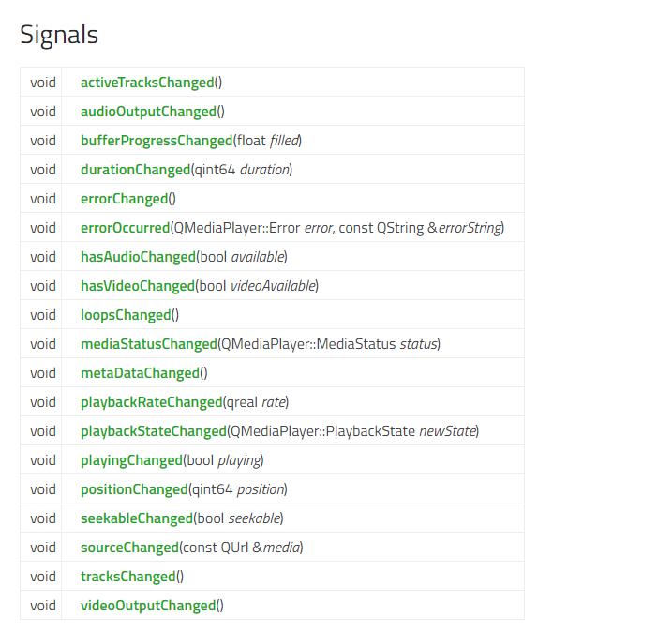Screen dimensions: 672x631
Task: Open the activeTracksChanged signal link
Action: [147, 83]
